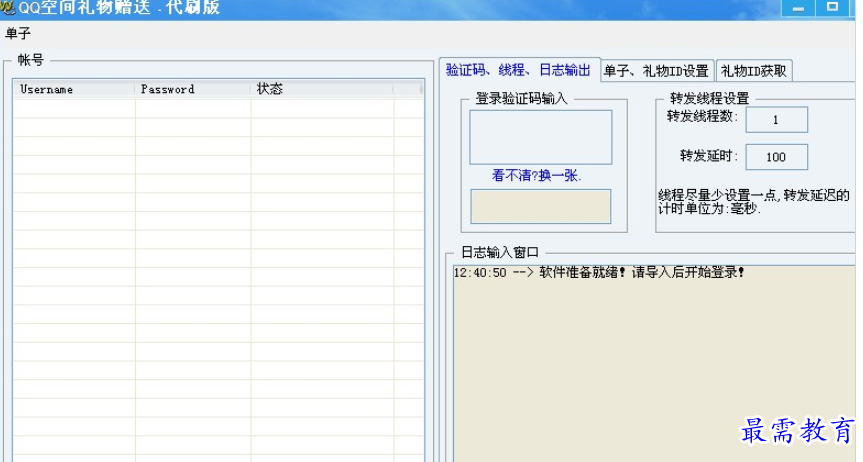Click the Username column header

(x=74, y=89)
